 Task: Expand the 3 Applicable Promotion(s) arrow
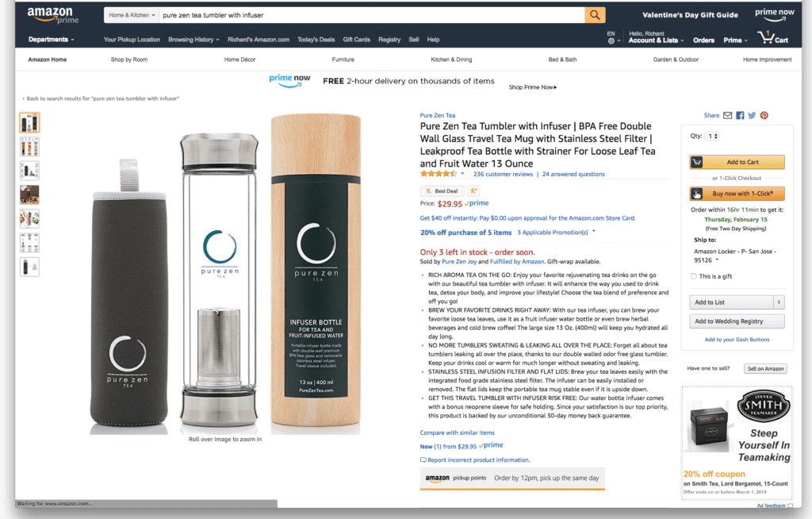tap(593, 232)
